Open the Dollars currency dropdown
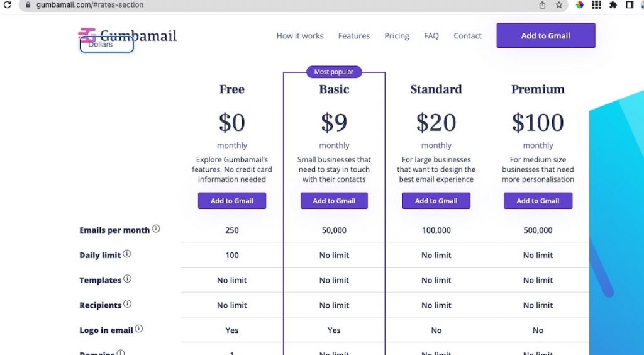This screenshot has width=644, height=355. 107,44
